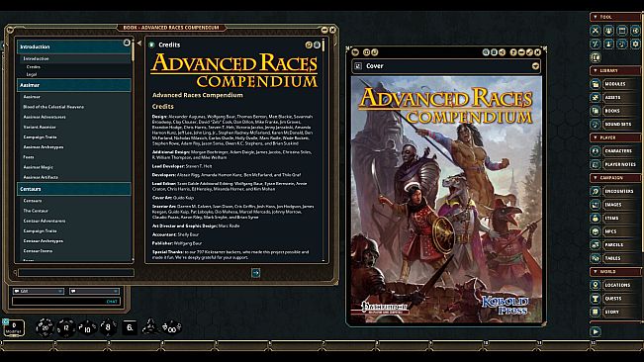Click the Books icon in Library section
Image resolution: width=644 pixels, height=362 pixels.
(x=596, y=111)
